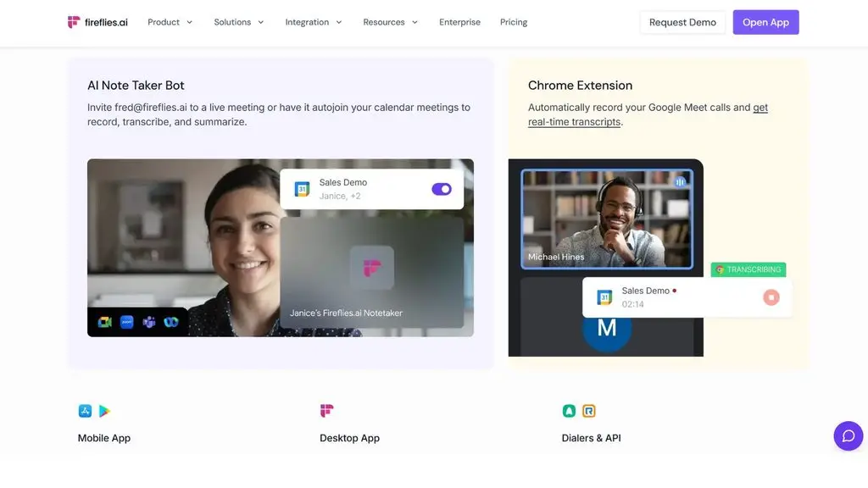This screenshot has height=488, width=868.
Task: Expand the Solutions dropdown chevron
Action: click(261, 23)
